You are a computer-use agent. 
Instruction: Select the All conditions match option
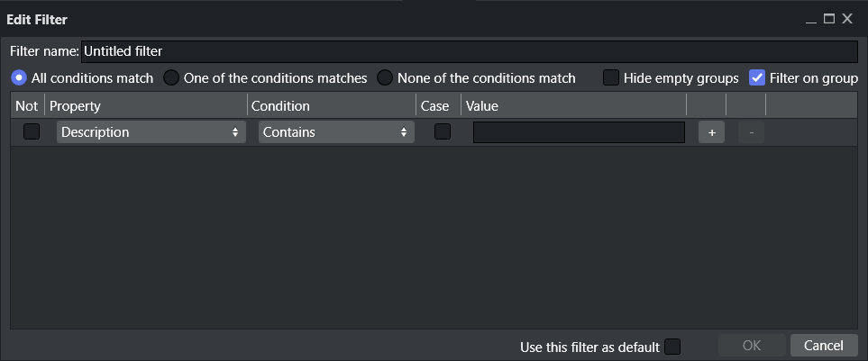coord(18,78)
